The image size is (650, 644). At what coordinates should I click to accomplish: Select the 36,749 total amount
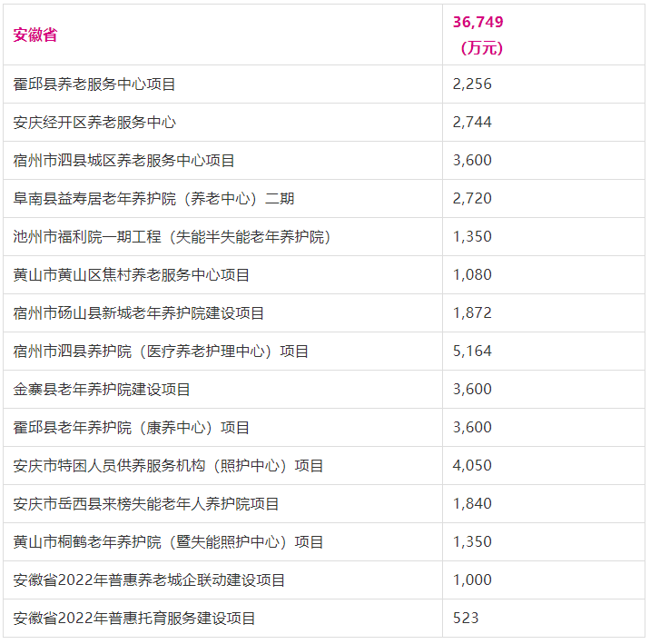478,22
